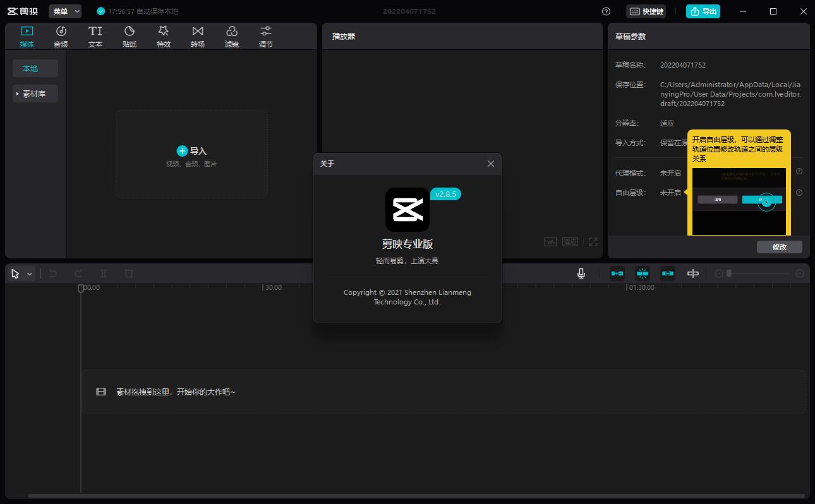Image resolution: width=815 pixels, height=504 pixels.
Task: Click the 导出 export button
Action: pyautogui.click(x=703, y=11)
